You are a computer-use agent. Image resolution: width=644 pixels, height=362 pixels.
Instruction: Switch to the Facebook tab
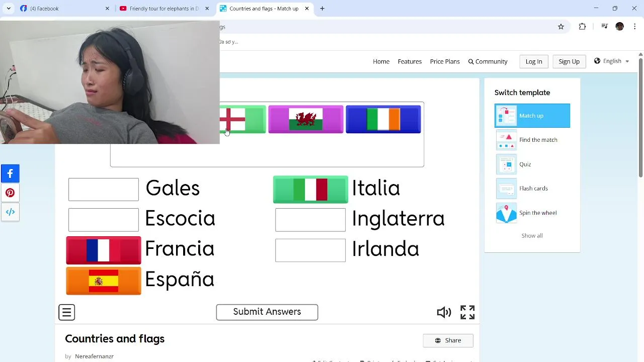click(65, 9)
